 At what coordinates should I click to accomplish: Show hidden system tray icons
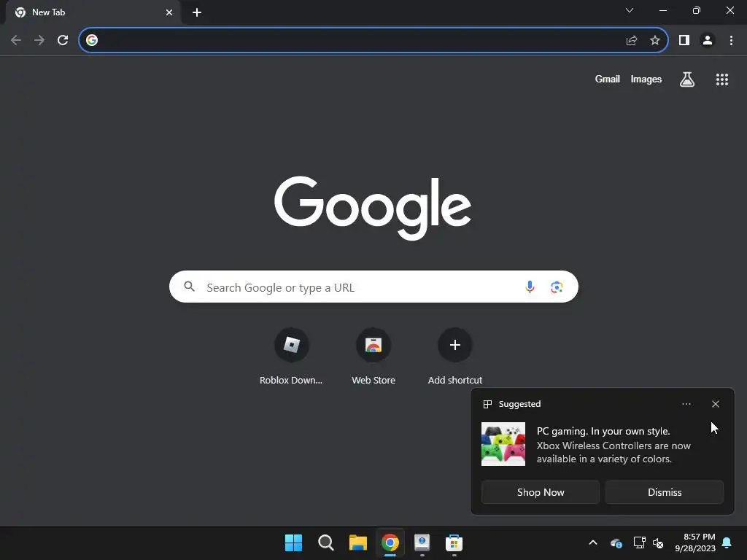[593, 542]
